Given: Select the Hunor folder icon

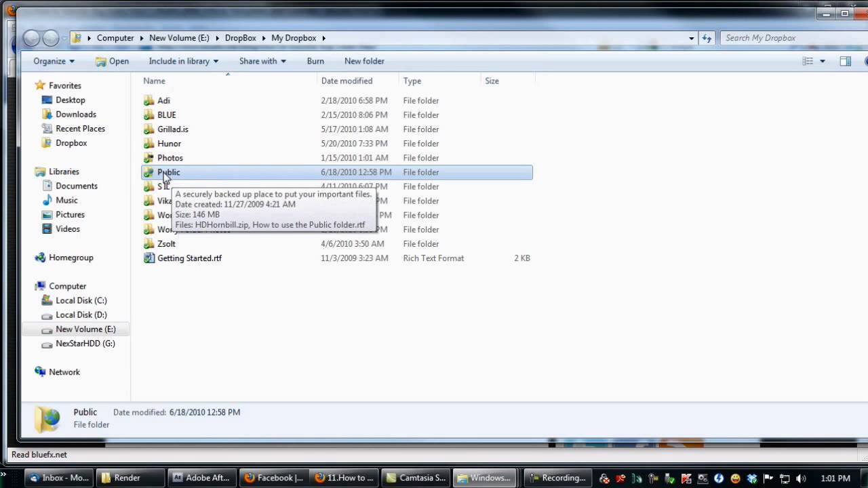Looking at the screenshot, I should tap(149, 143).
